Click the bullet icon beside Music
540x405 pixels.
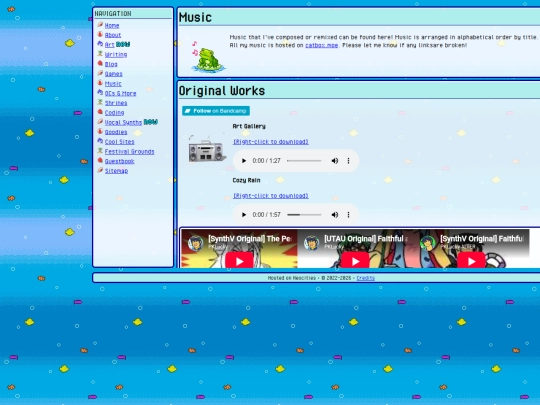tap(100, 83)
